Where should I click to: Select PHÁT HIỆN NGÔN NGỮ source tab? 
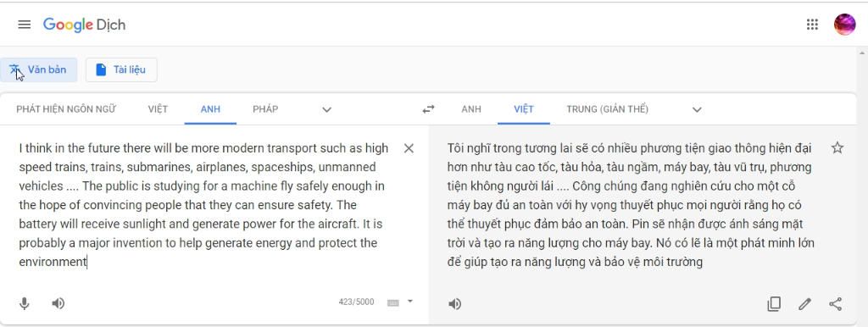click(x=66, y=109)
